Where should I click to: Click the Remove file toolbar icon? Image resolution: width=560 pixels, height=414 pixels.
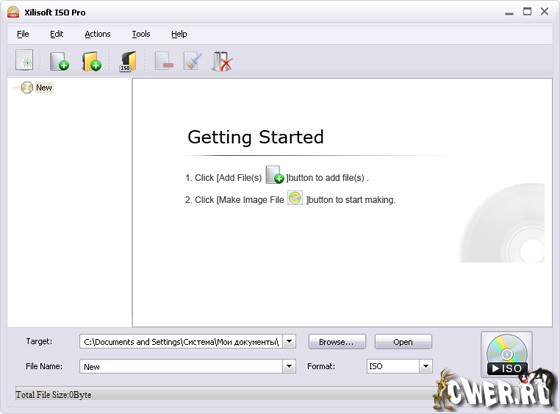point(164,61)
